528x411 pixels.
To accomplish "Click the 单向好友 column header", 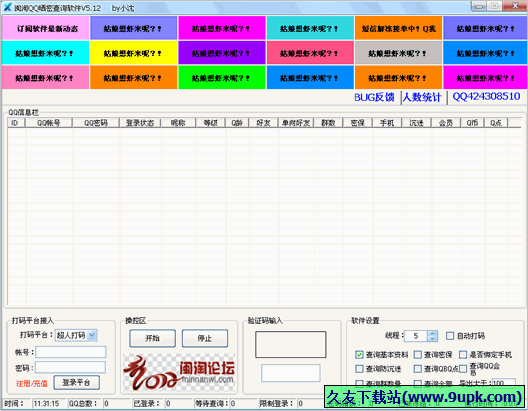I will click(296, 123).
